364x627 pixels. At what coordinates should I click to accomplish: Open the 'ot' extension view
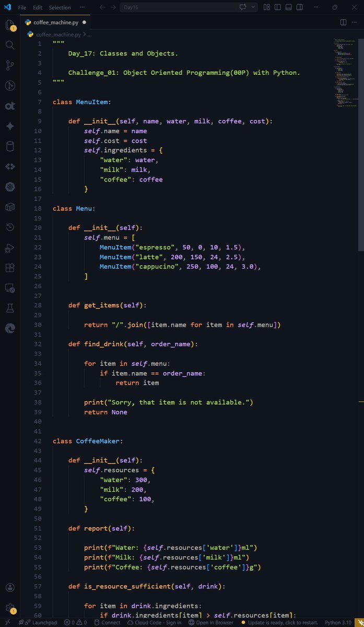pyautogui.click(x=10, y=106)
